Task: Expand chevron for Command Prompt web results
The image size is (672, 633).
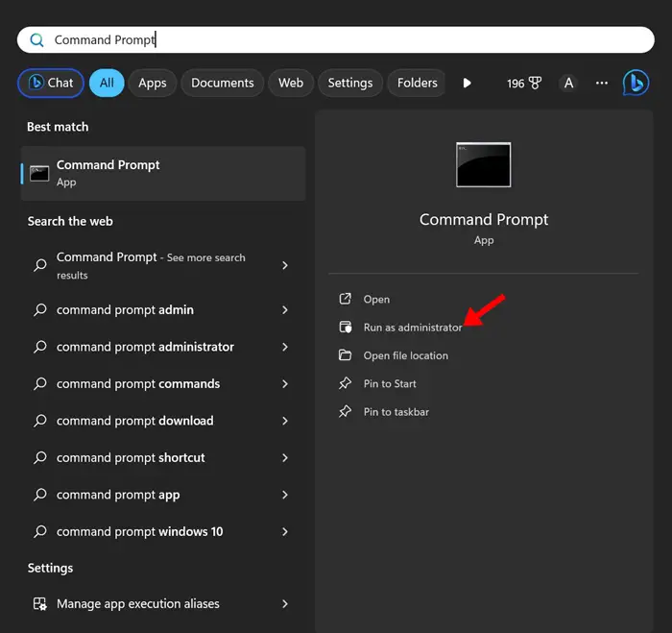Action: click(x=285, y=265)
